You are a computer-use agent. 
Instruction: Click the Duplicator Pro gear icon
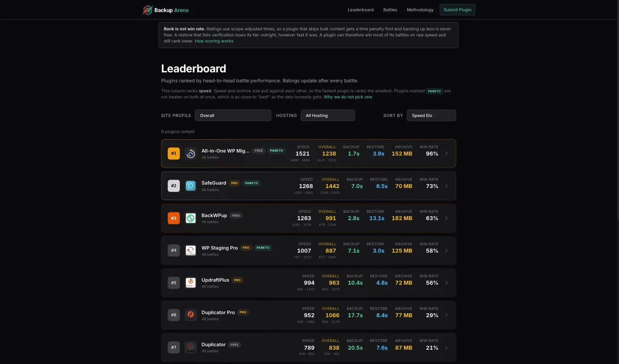tap(190, 315)
